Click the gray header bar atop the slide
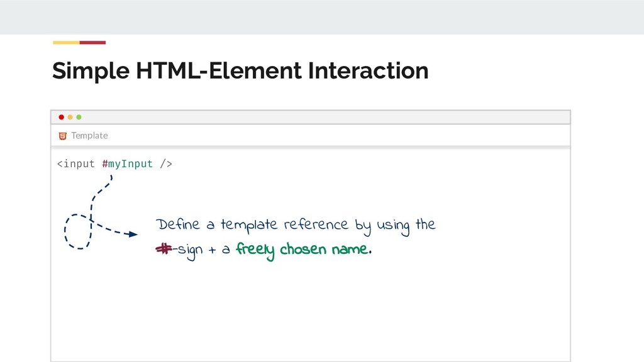The height and width of the screenshot is (362, 644). 322,17
